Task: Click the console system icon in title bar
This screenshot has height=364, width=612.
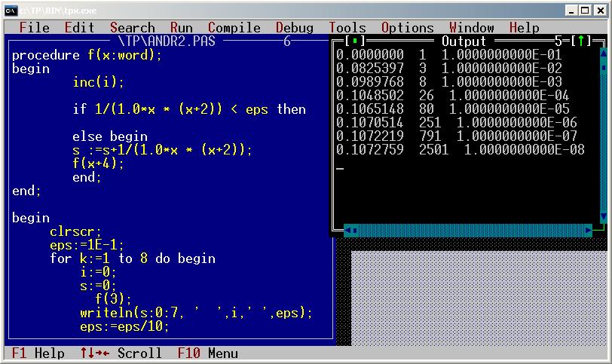Action: (11, 10)
